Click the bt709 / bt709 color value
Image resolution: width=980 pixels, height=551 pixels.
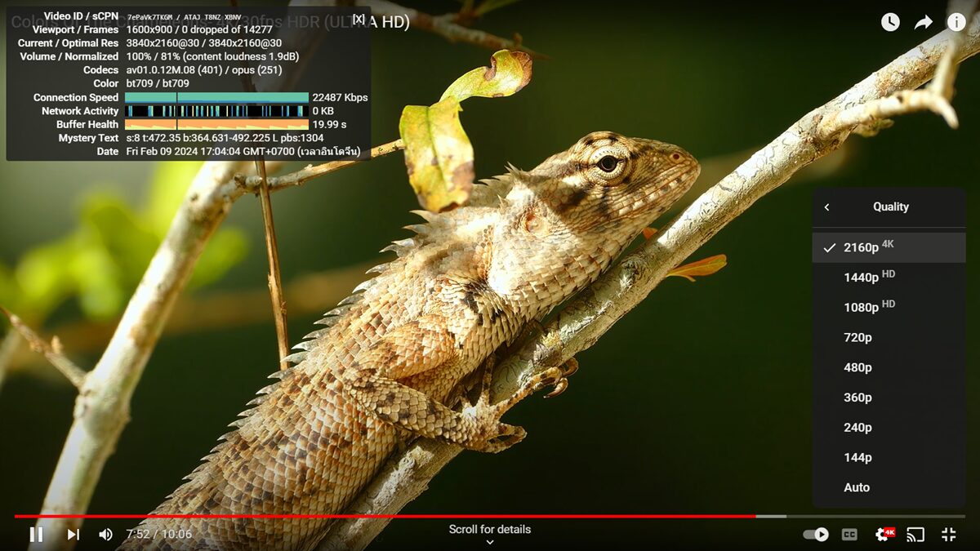click(x=158, y=83)
